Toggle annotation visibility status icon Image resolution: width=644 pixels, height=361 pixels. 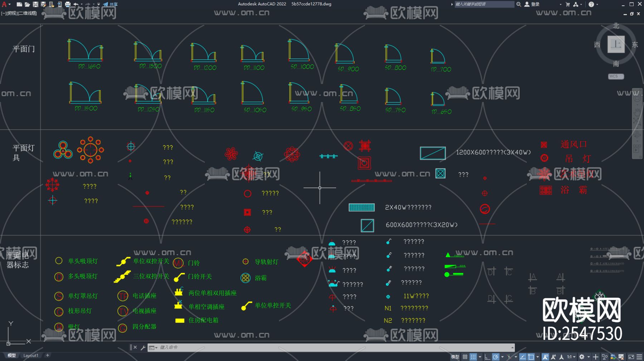(545, 357)
